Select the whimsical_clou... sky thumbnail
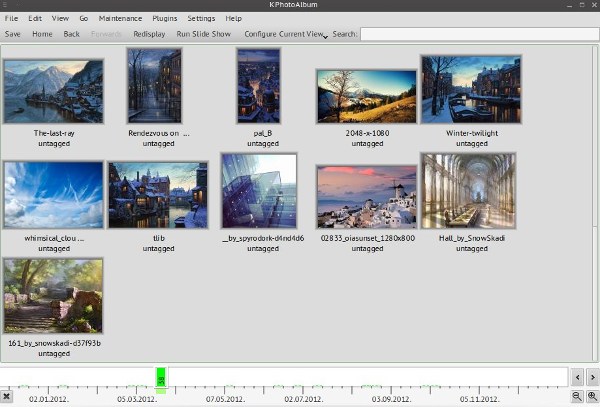The height and width of the screenshot is (407, 600). [x=54, y=195]
